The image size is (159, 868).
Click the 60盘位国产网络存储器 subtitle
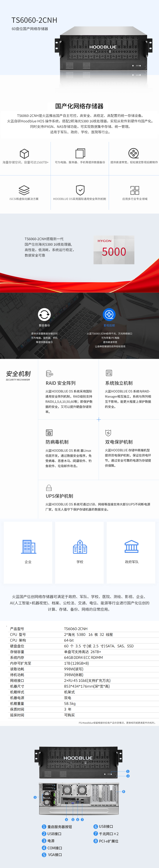(x=30, y=29)
